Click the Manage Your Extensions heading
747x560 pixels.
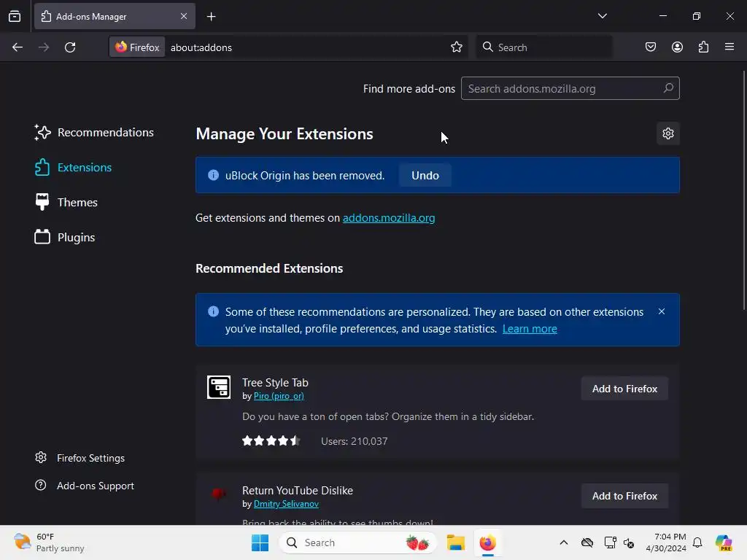click(x=285, y=134)
